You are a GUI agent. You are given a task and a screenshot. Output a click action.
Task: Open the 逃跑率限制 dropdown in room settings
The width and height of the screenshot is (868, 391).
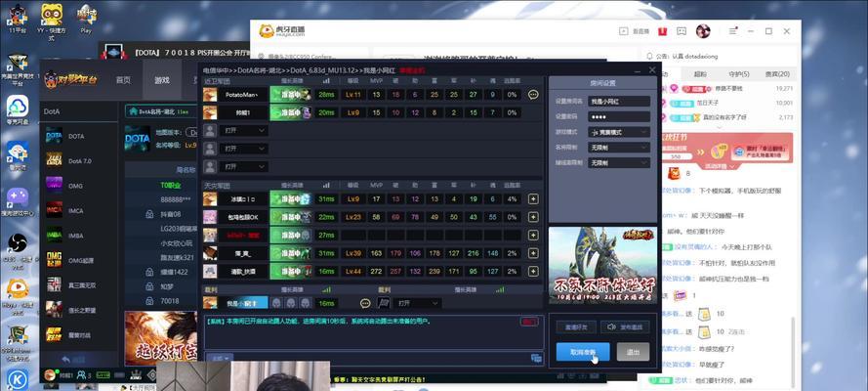pos(618,163)
